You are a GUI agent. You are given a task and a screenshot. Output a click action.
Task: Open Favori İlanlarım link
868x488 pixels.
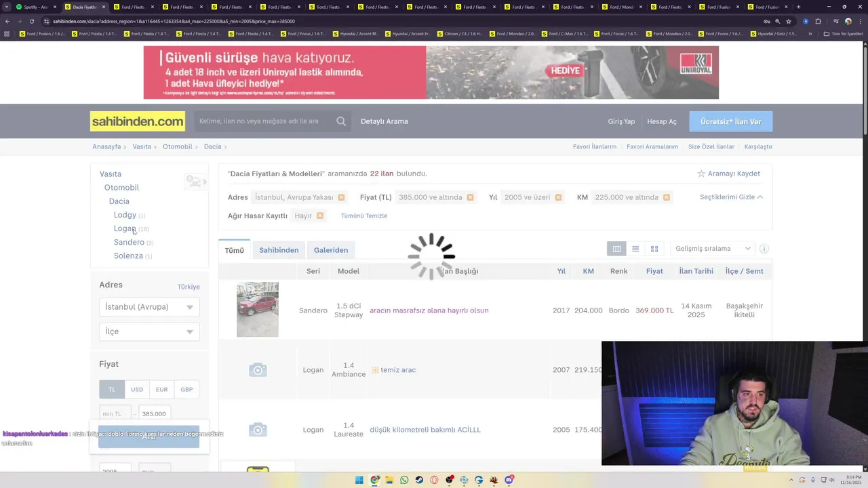[x=595, y=146]
